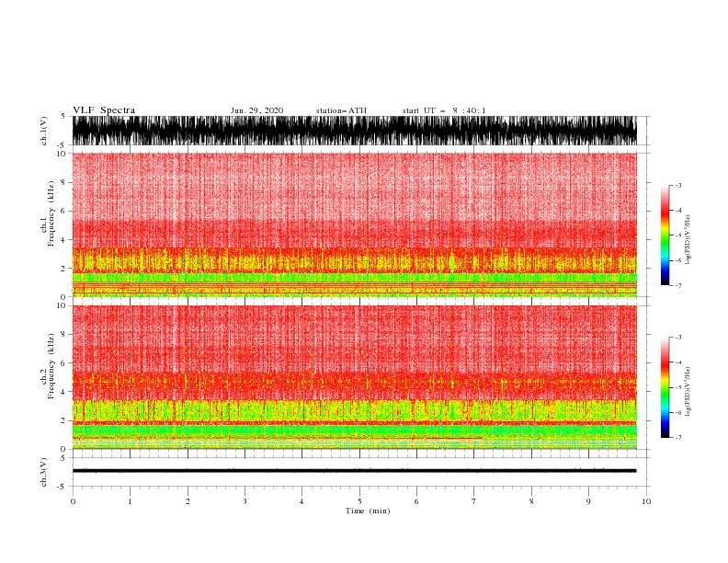The image size is (728, 563).
Task: Click ch.1 color bar label "-3"
Action: click(677, 185)
